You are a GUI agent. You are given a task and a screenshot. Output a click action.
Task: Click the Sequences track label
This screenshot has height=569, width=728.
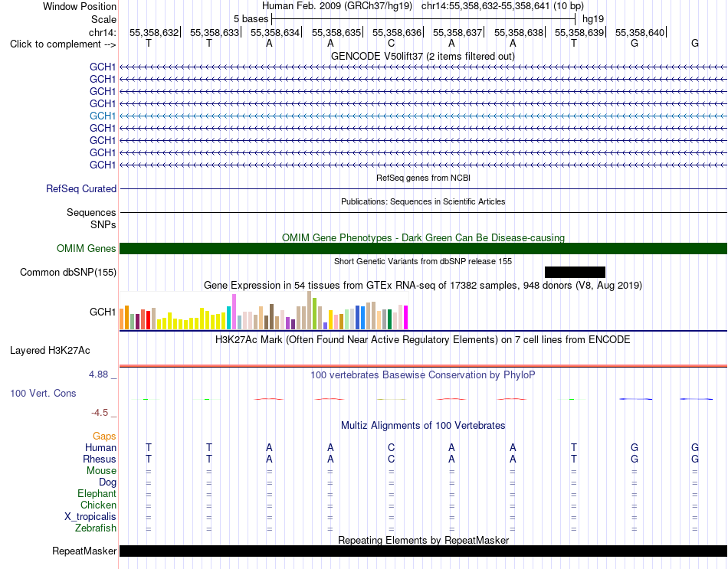91,213
